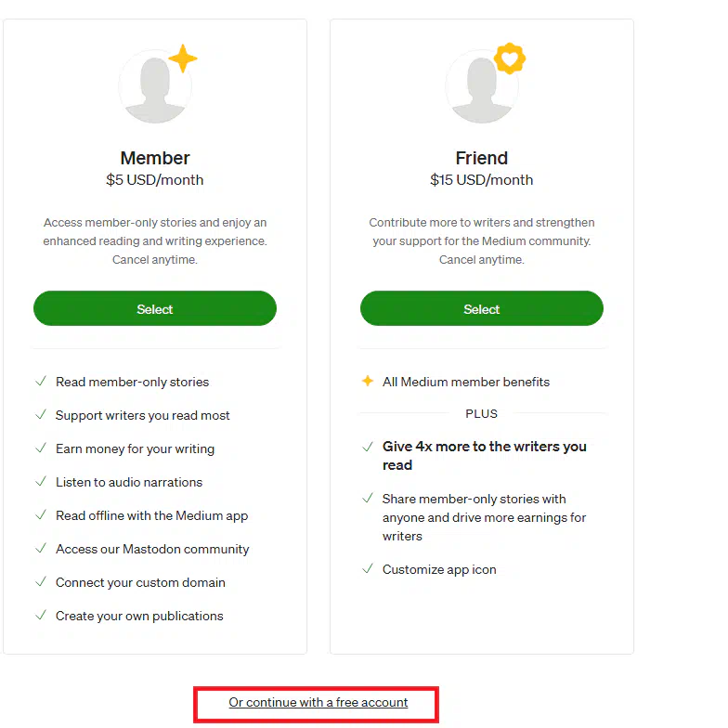
Task: Select the Friend plan button
Action: click(x=482, y=308)
